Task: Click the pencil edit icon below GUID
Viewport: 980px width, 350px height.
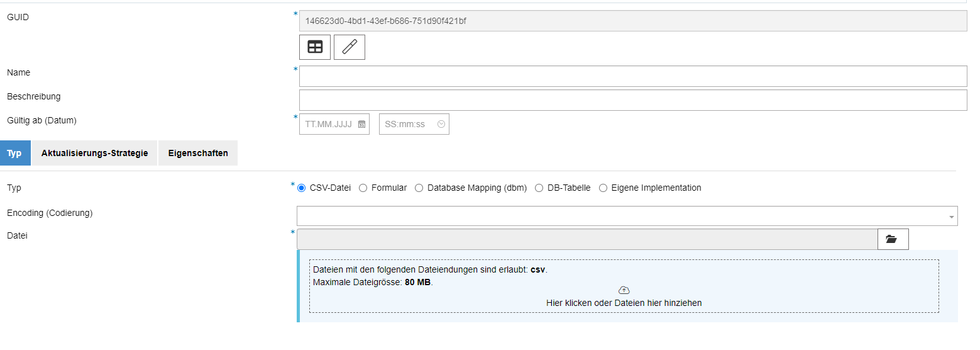Action: coord(350,47)
